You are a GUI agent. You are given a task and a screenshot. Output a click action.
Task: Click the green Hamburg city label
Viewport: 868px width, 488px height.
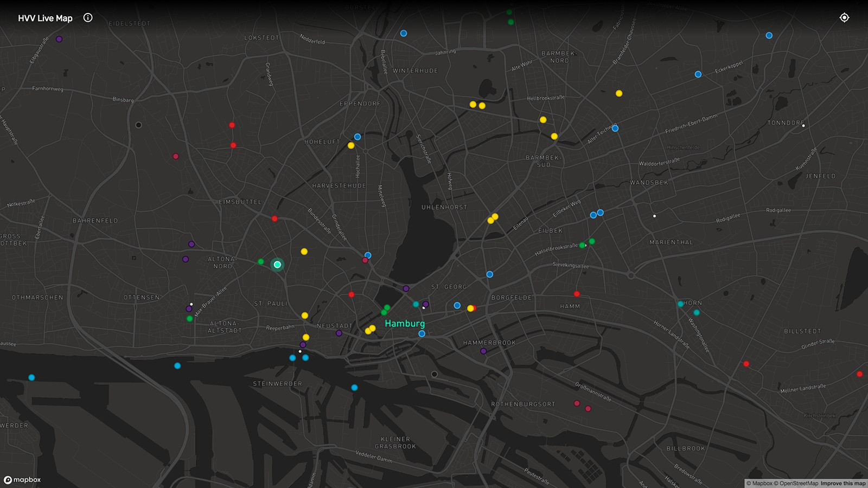(405, 323)
